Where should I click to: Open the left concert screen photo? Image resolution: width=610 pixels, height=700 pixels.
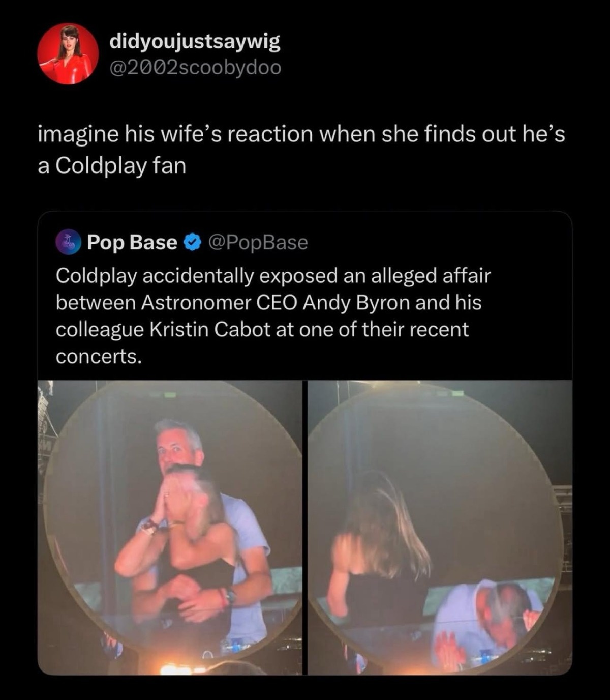click(x=170, y=527)
